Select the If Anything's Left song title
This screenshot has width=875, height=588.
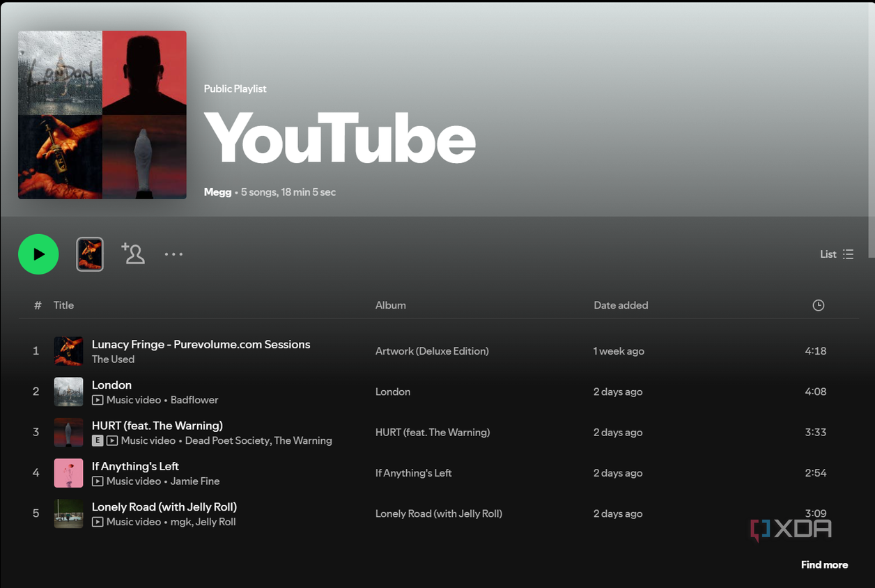point(135,466)
